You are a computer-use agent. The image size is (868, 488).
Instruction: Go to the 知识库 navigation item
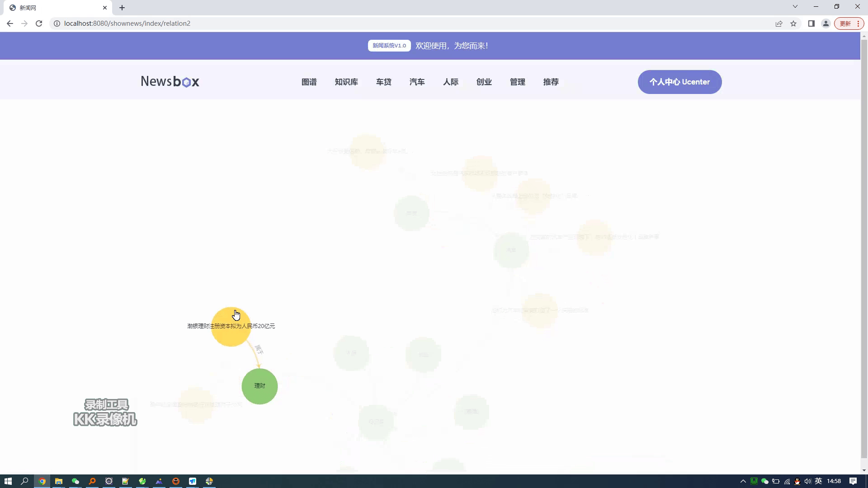(346, 82)
